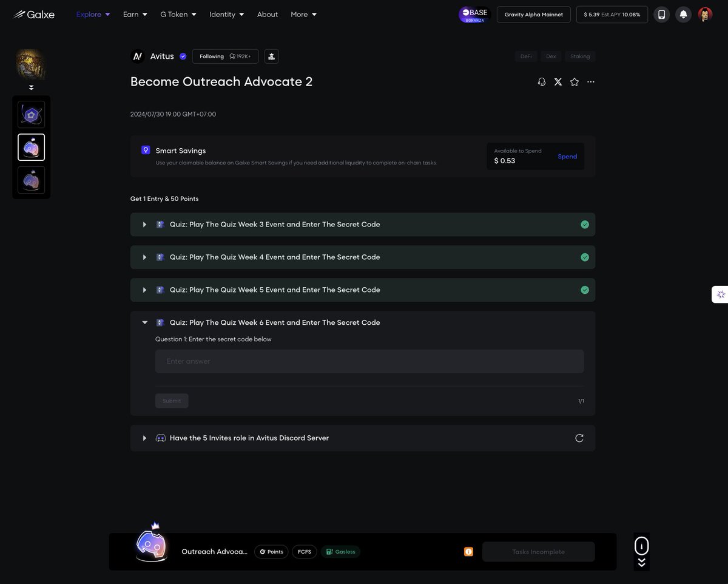Viewport: 728px width, 584px height.
Task: Expand the sidebar double-chevron arrow
Action: point(31,87)
